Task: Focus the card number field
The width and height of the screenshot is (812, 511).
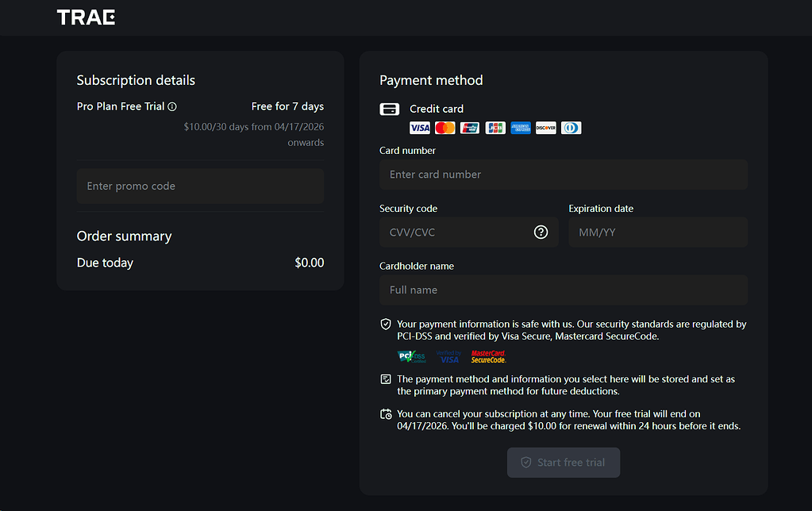Action: [x=564, y=175]
